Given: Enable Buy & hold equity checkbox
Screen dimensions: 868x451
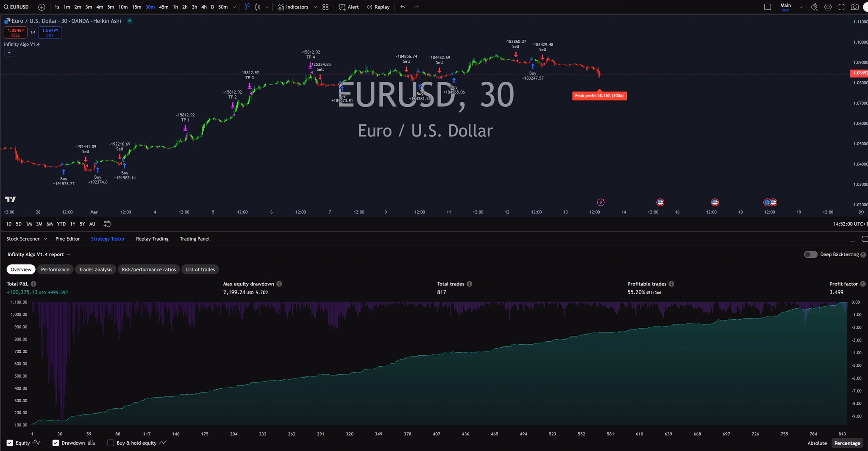Looking at the screenshot, I should point(111,443).
